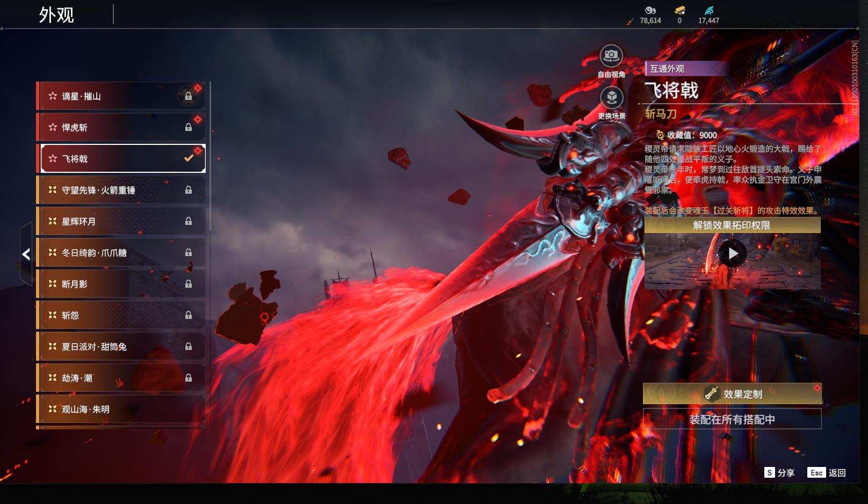This screenshot has height=504, width=868.
Task: Play the skin effect preview video
Action: click(x=733, y=253)
